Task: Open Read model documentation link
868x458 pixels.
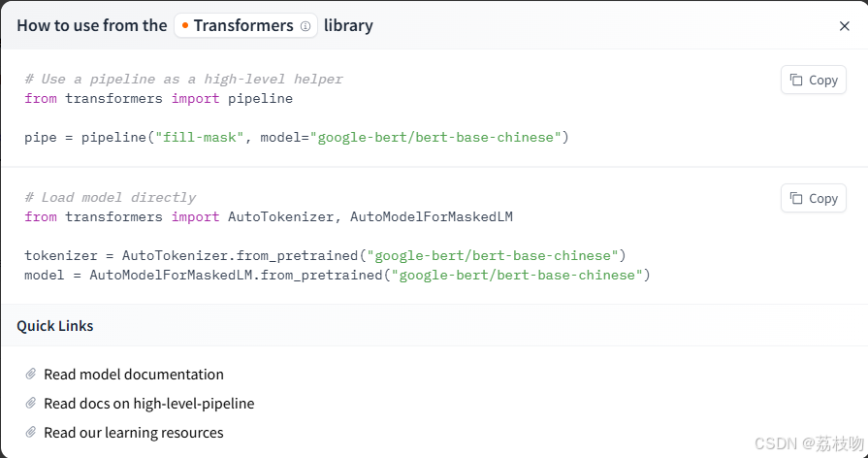Action: pos(134,375)
